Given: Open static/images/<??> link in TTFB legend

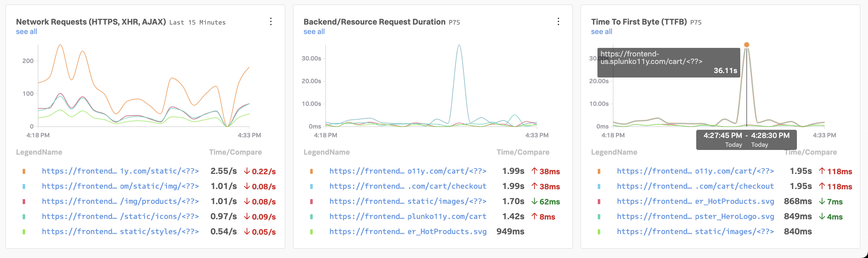Looking at the screenshot, I should point(695,232).
